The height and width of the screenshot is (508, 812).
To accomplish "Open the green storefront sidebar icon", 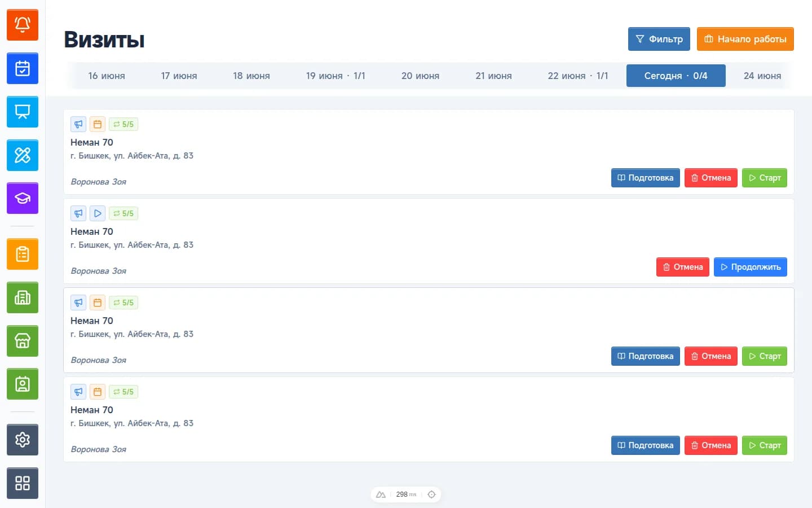I will coord(23,341).
